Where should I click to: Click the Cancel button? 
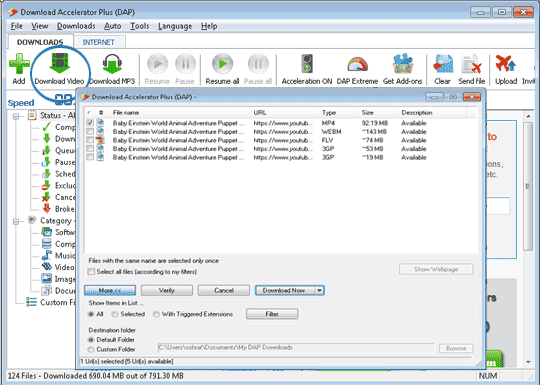tap(224, 290)
